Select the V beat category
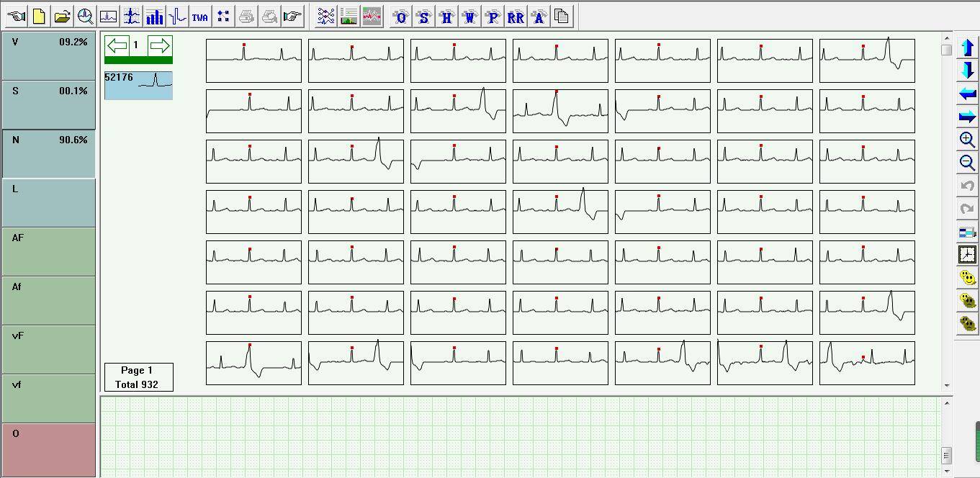This screenshot has width=980, height=478. click(x=49, y=56)
